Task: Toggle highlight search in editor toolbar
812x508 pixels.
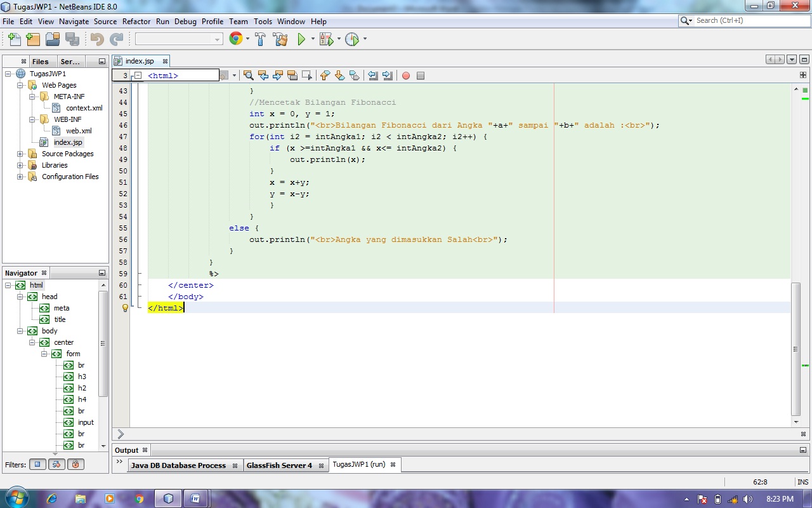Action: (292, 76)
